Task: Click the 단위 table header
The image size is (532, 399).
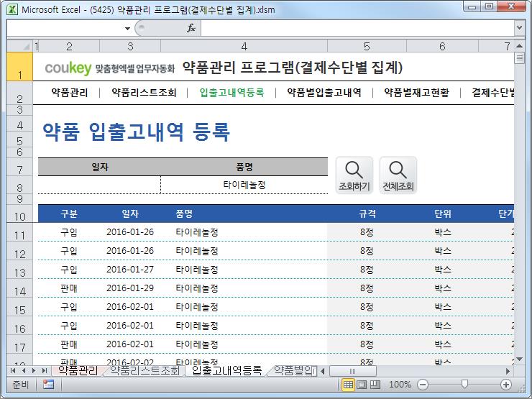Action: coord(443,214)
